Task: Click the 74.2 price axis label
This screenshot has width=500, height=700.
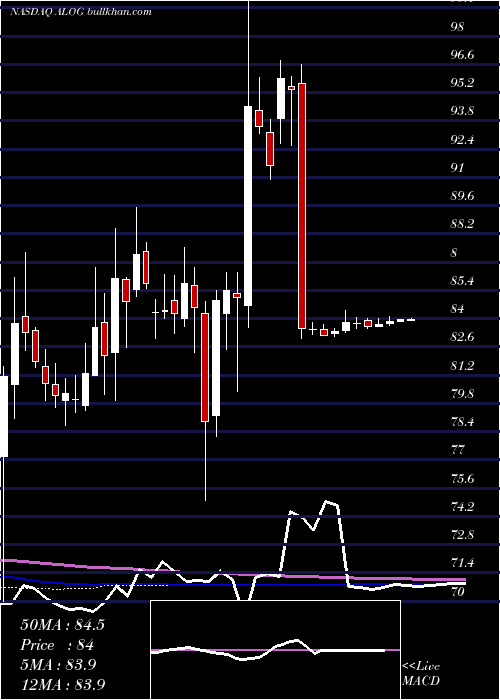Action: (462, 507)
